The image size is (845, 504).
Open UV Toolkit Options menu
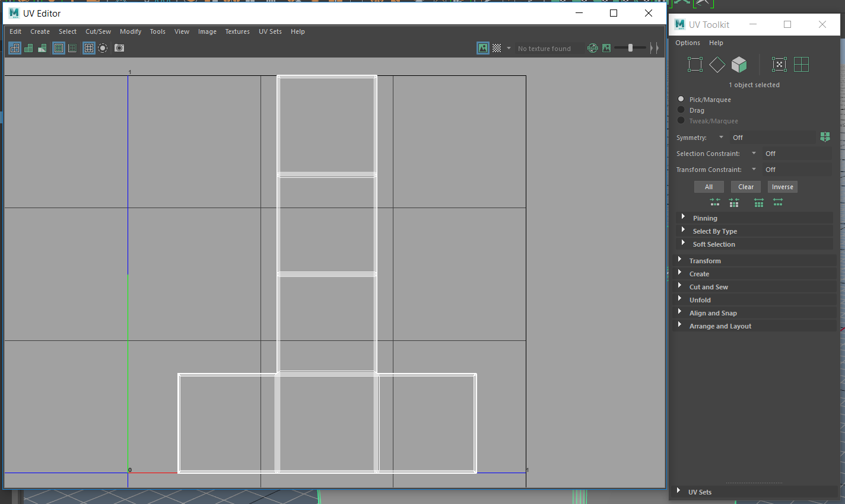point(688,43)
